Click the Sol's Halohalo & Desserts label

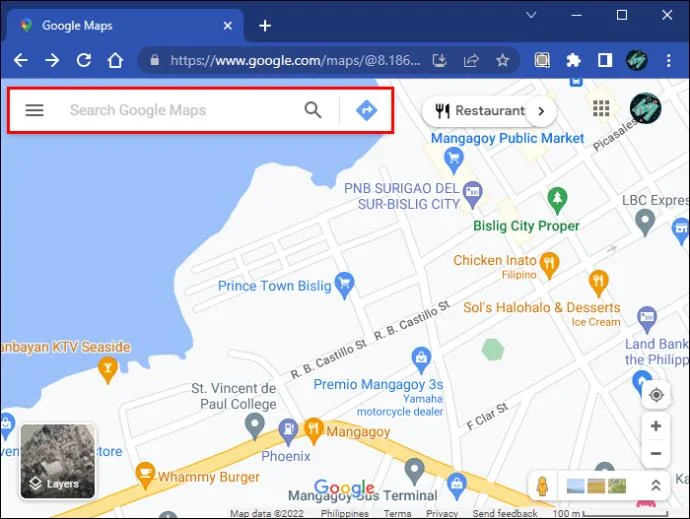coord(542,307)
